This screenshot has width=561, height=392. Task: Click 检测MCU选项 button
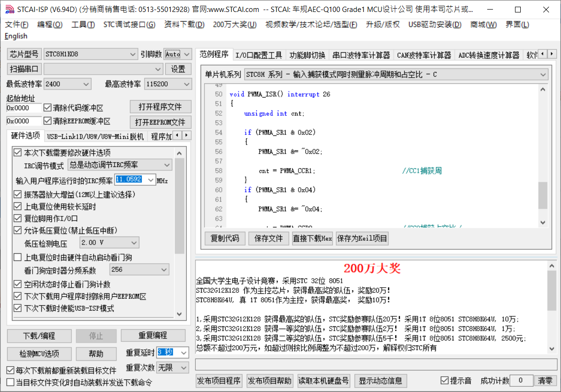tap(39, 354)
